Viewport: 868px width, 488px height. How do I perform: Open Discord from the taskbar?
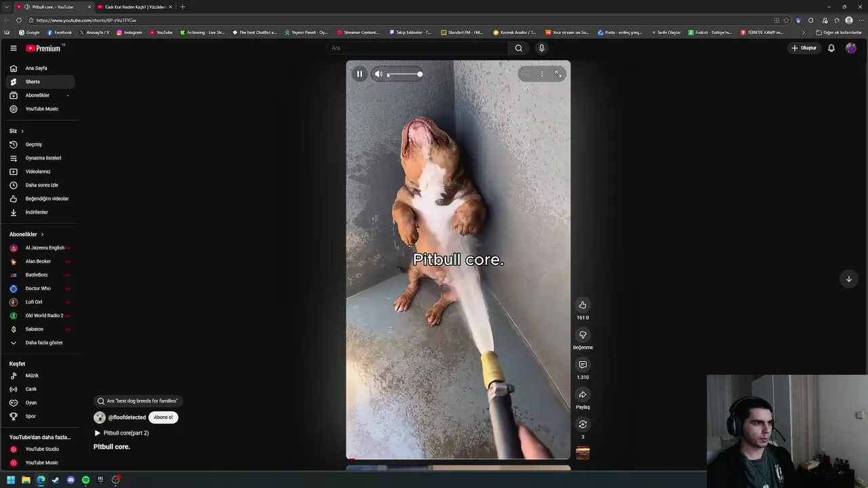pyautogui.click(x=71, y=480)
